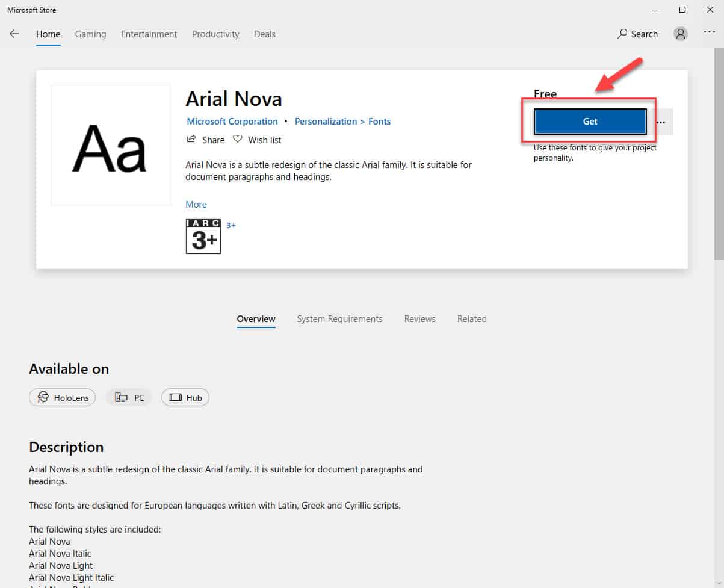Open the Store's top-right more options menu

click(x=710, y=32)
